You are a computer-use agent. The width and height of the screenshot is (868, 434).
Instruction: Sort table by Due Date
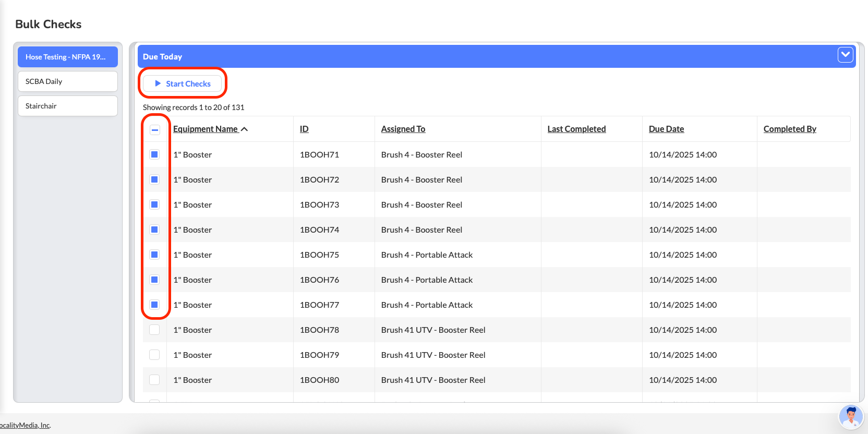666,129
